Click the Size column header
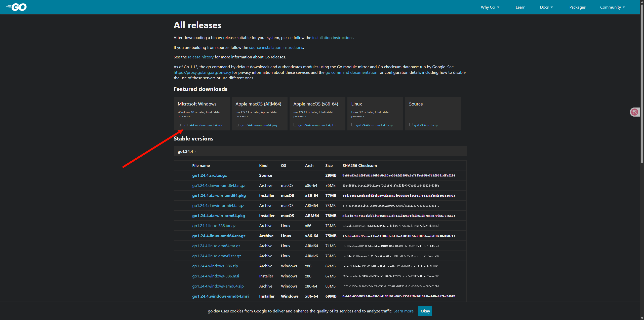644x320 pixels. (x=329, y=165)
